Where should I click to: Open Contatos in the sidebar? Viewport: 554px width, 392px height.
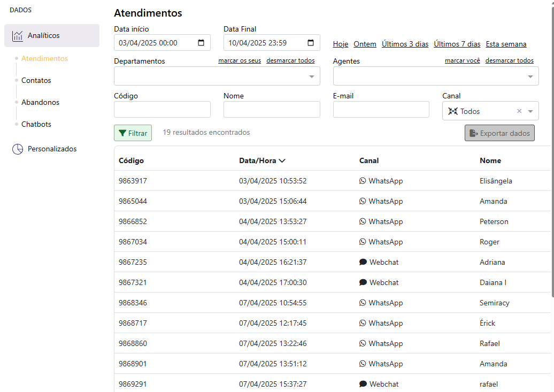[x=36, y=80]
